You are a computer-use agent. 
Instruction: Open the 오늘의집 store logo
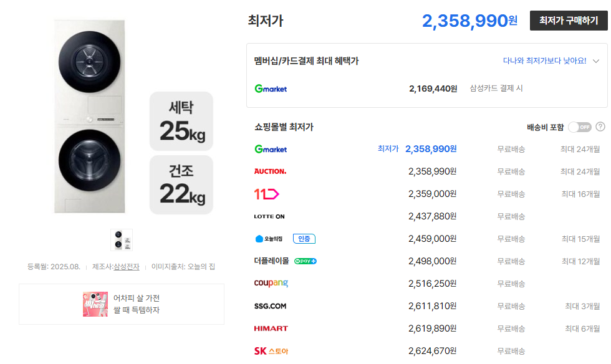click(269, 239)
